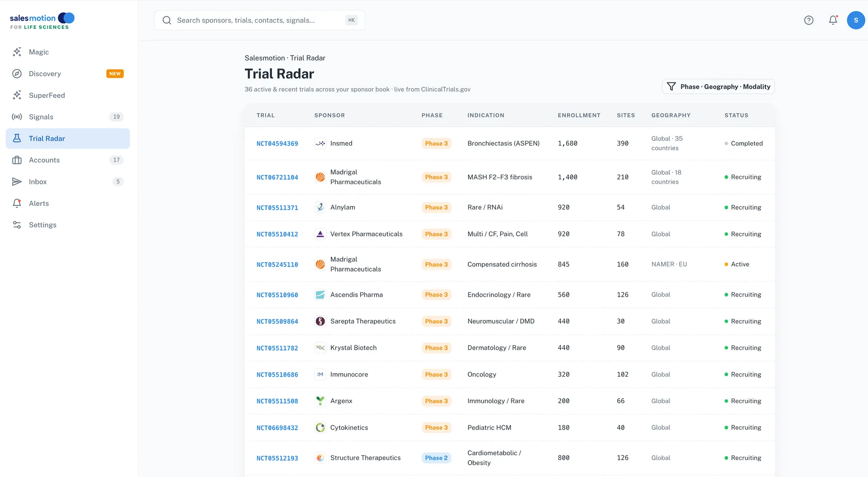868x477 pixels.
Task: Click the Accounts briefcase icon
Action: pos(17,160)
